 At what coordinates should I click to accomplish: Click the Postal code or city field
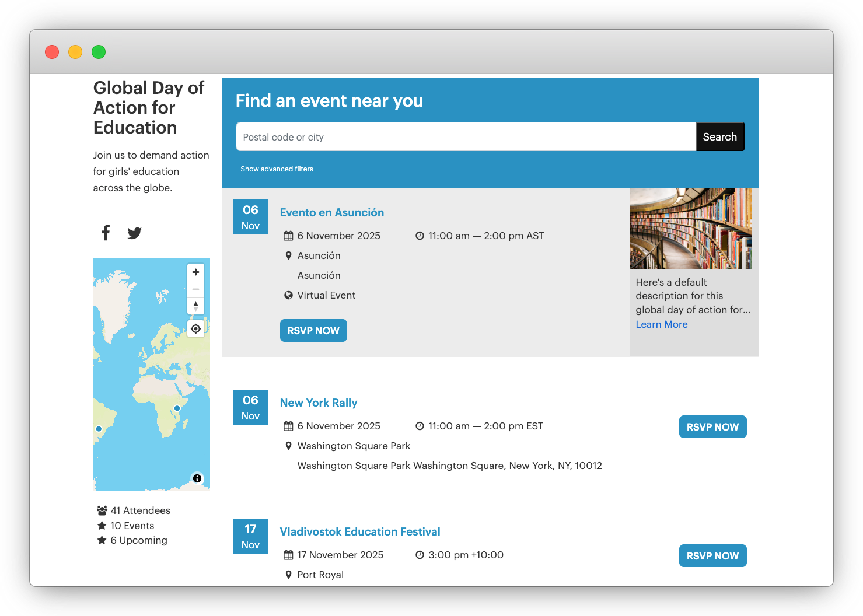(466, 137)
